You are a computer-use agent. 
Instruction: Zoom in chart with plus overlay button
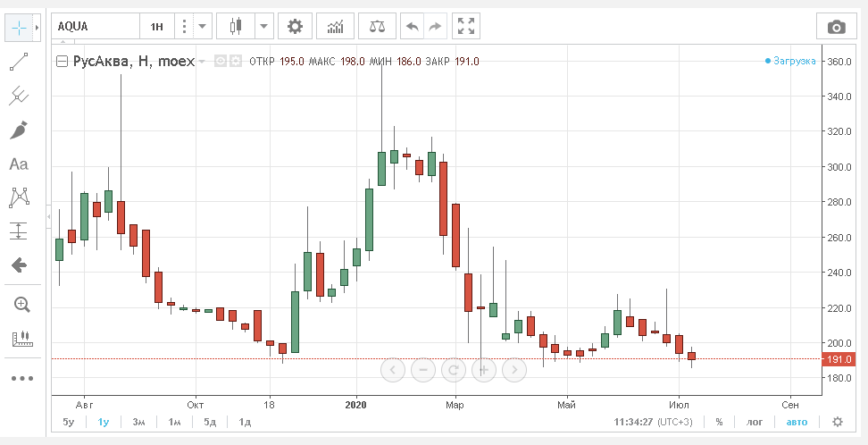click(483, 370)
